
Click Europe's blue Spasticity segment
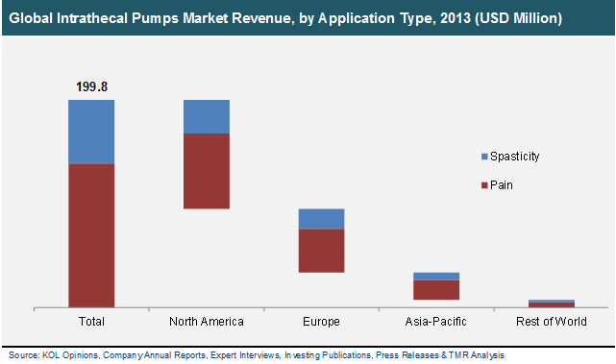tap(321, 219)
